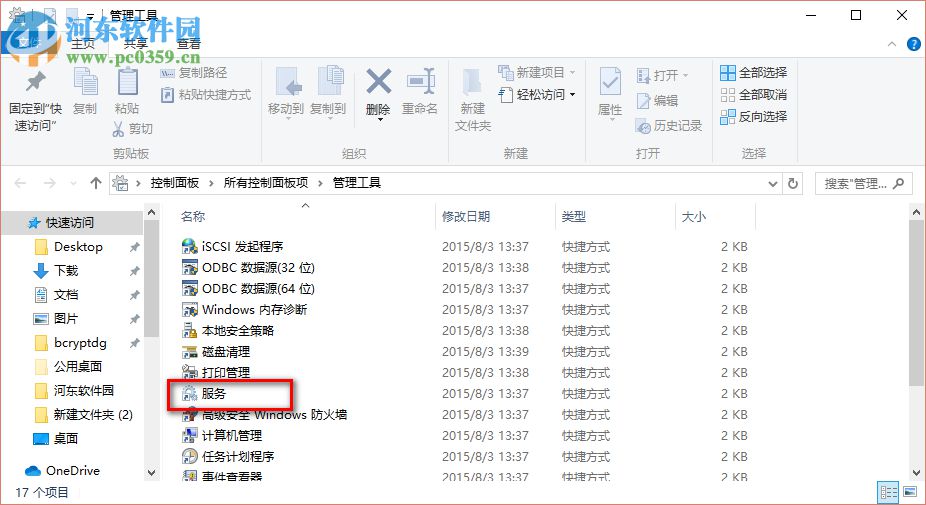926x505 pixels.
Task: Click Copy path in clipboard group
Action: pos(194,73)
